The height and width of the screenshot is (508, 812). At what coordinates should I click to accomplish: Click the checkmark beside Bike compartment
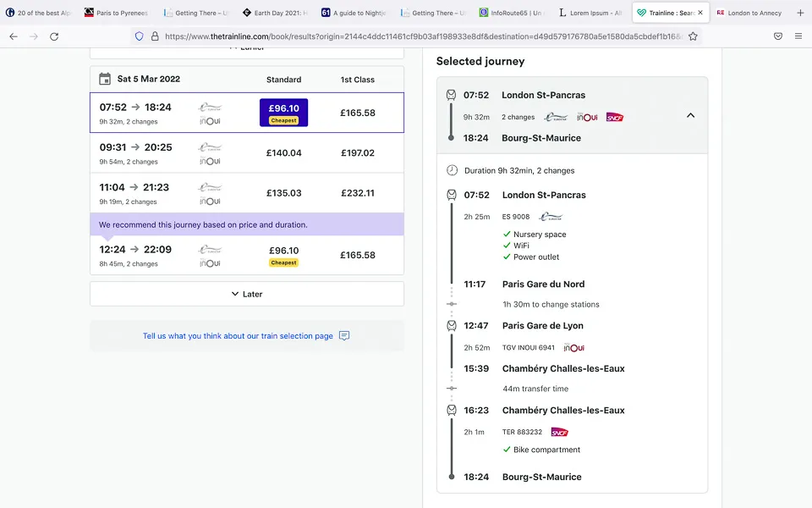[507, 450]
